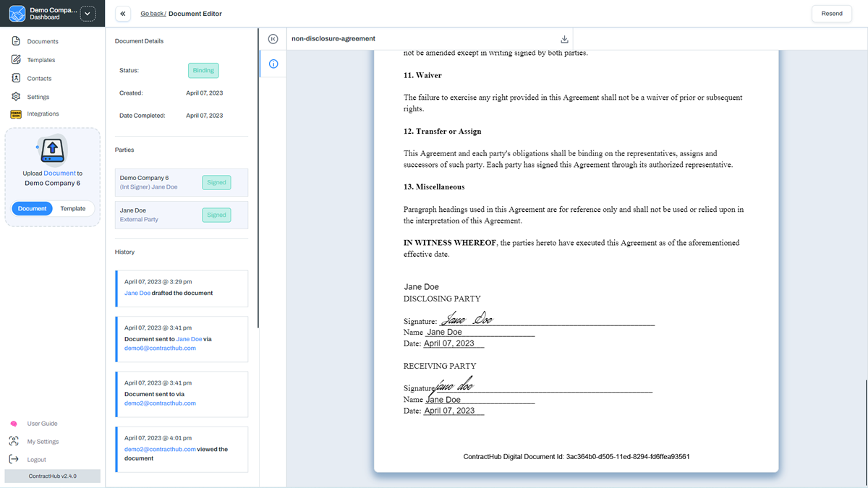Open the Contacts icon in sidebar

(x=16, y=78)
